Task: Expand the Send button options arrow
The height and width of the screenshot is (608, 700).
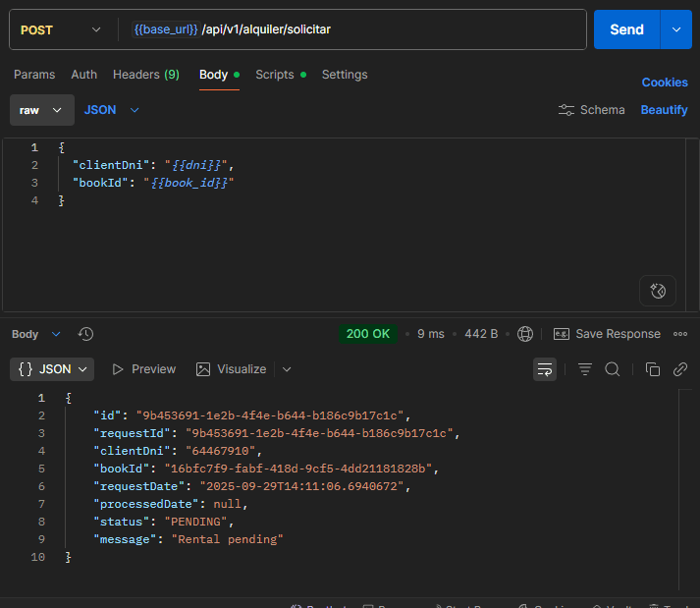Action: (x=676, y=29)
